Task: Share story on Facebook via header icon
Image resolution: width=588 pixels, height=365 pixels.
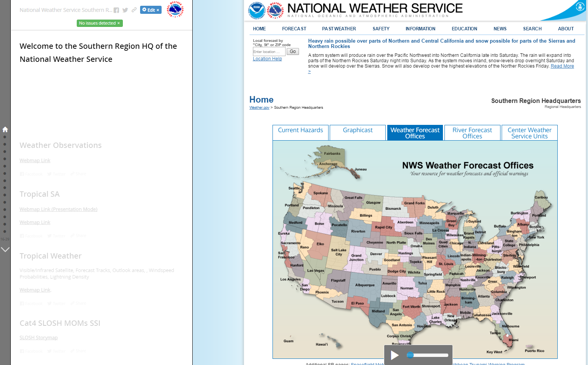Action: pyautogui.click(x=116, y=10)
